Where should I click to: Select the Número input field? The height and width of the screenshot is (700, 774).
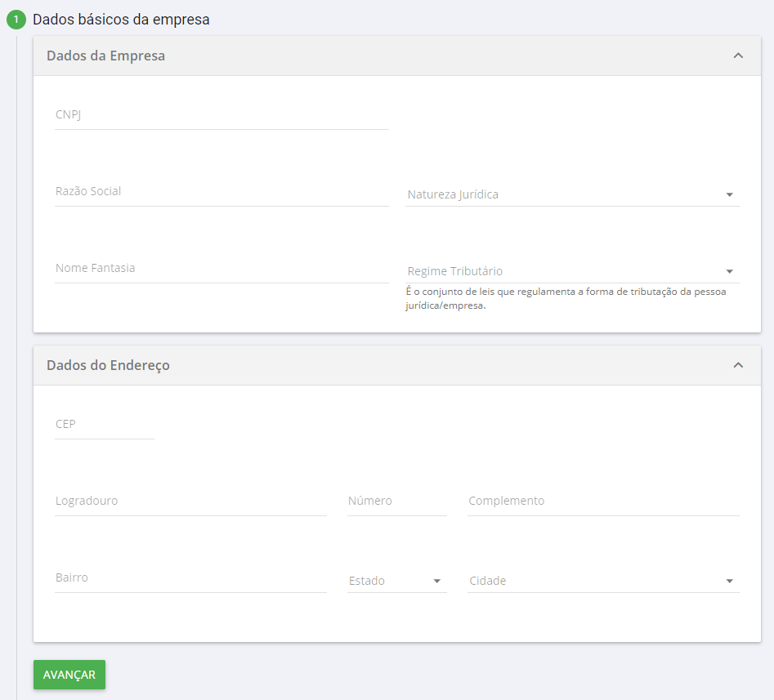tap(396, 502)
